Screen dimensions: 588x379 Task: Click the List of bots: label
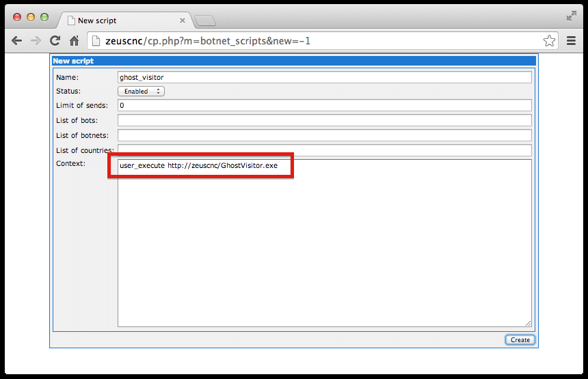(x=77, y=121)
